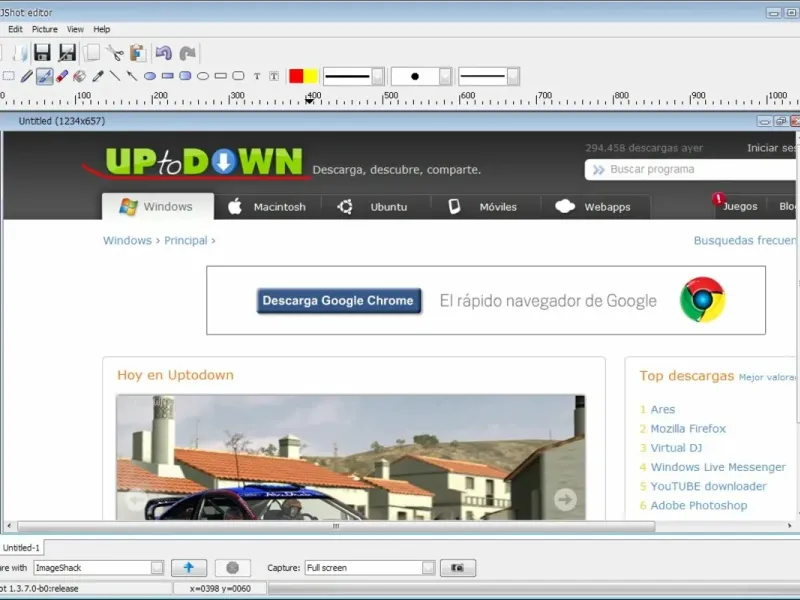
Task: Pick the red foreground color swatch
Action: click(x=296, y=76)
